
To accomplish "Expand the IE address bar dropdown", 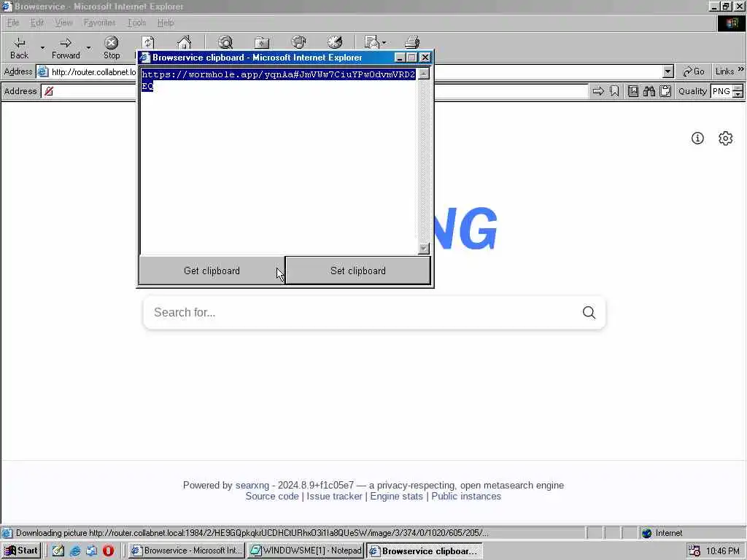I will click(668, 72).
